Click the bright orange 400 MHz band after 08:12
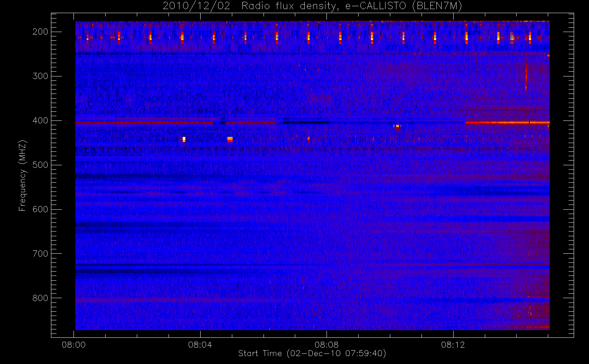The image size is (589, 364). click(507, 123)
